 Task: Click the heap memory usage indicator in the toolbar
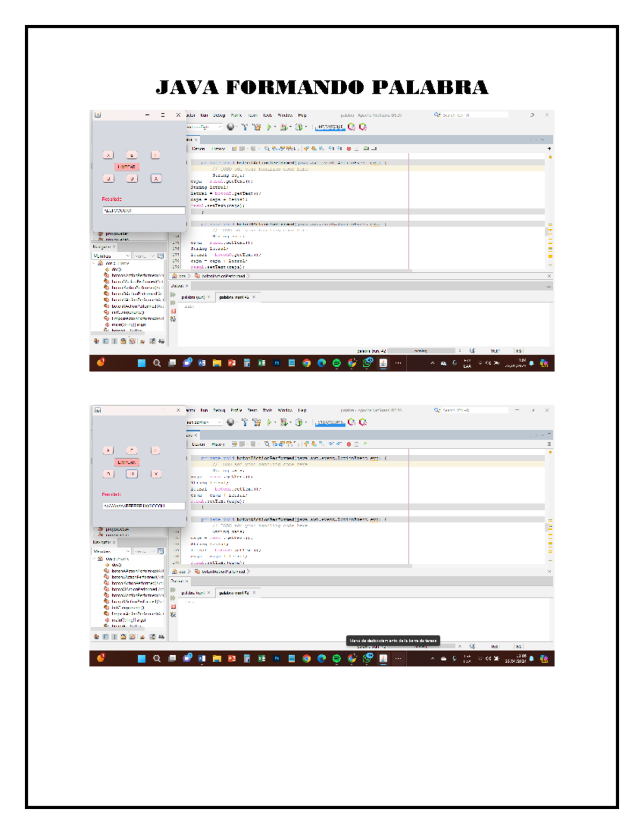click(330, 127)
